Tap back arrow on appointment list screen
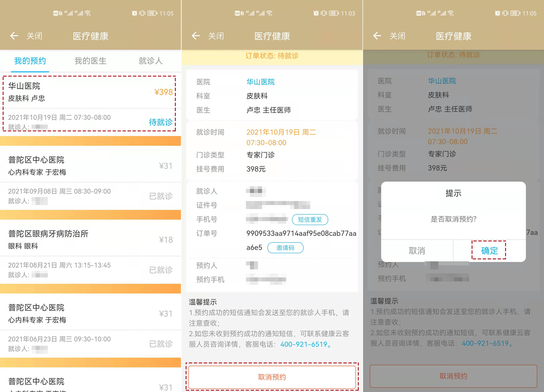 [x=14, y=36]
